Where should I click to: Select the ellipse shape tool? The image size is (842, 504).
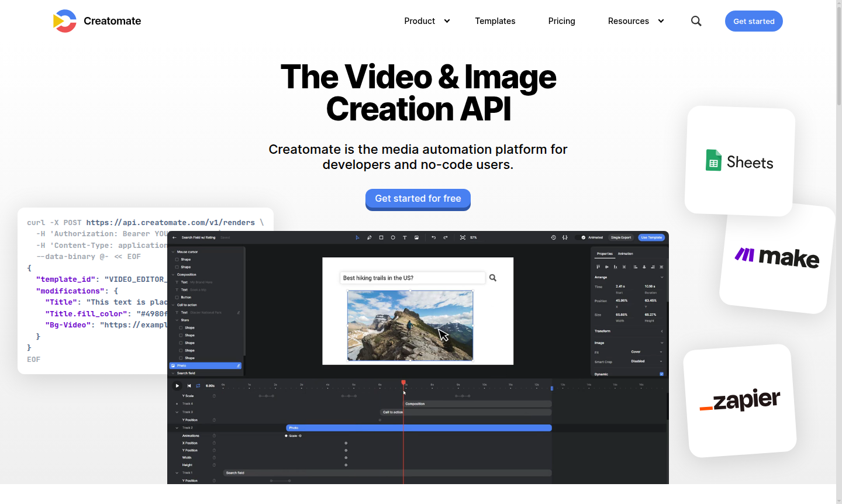393,237
